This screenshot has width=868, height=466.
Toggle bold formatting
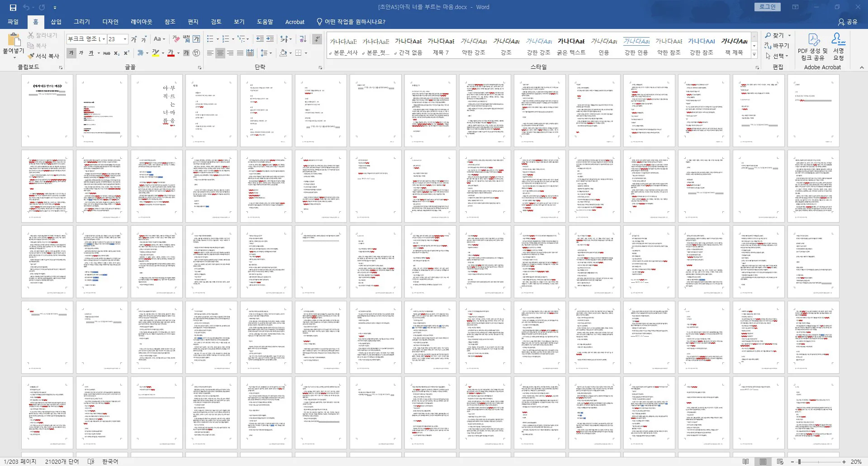pyautogui.click(x=71, y=53)
